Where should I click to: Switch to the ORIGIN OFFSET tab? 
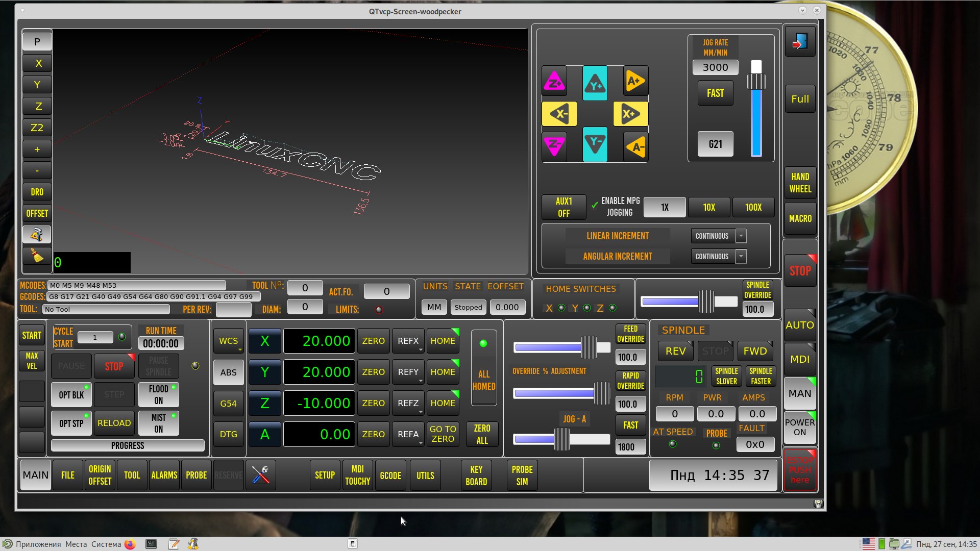(x=100, y=475)
